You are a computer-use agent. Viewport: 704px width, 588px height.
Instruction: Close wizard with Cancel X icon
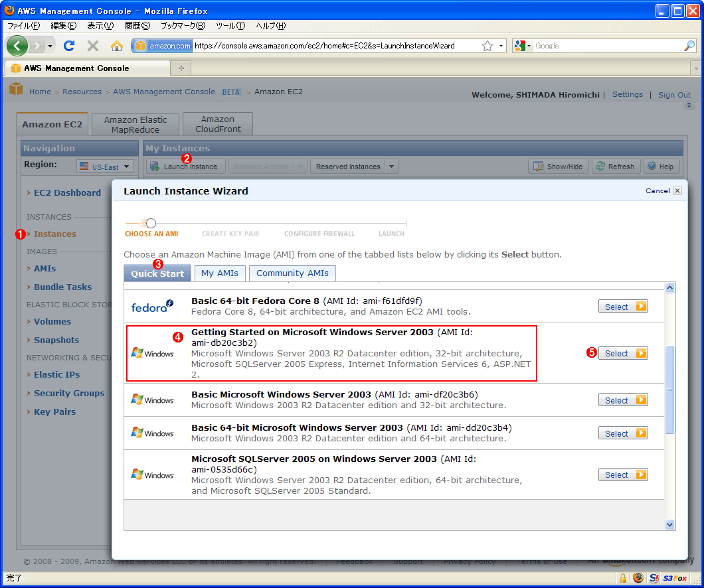click(x=677, y=190)
